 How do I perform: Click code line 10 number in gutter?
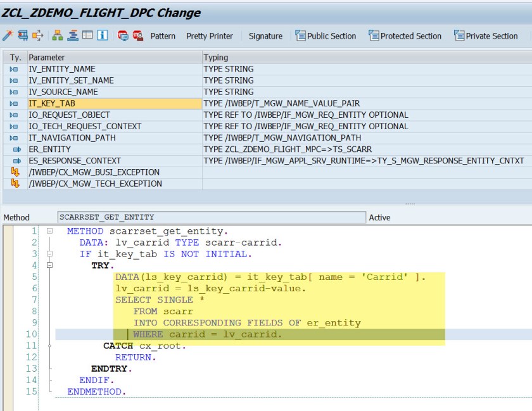[x=32, y=334]
